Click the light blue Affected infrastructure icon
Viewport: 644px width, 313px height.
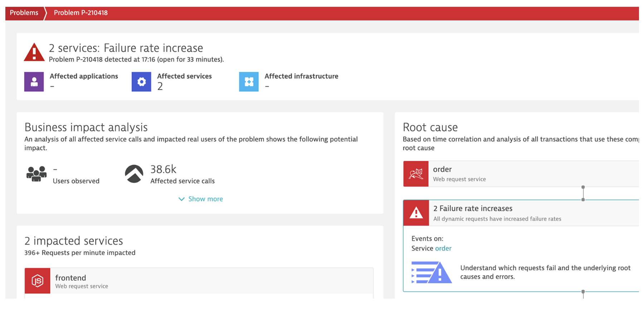pyautogui.click(x=249, y=82)
